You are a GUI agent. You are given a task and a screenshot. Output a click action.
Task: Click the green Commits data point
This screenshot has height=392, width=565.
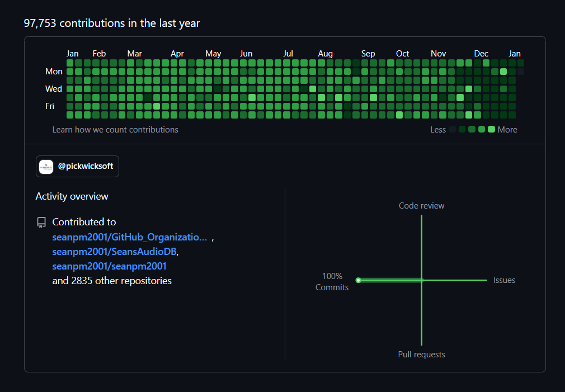tap(358, 280)
